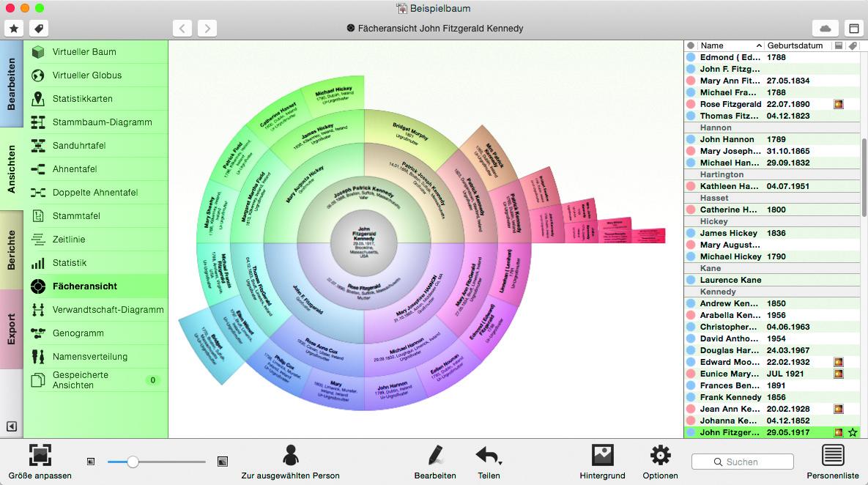868x485 pixels.
Task: Select Fächeransicht in sidebar
Action: 96,286
